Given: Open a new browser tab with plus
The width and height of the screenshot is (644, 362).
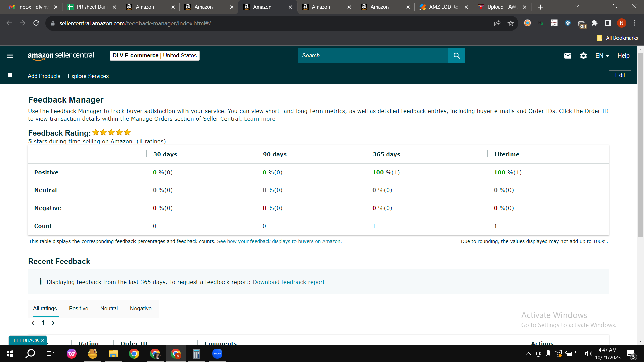Looking at the screenshot, I should point(540,7).
